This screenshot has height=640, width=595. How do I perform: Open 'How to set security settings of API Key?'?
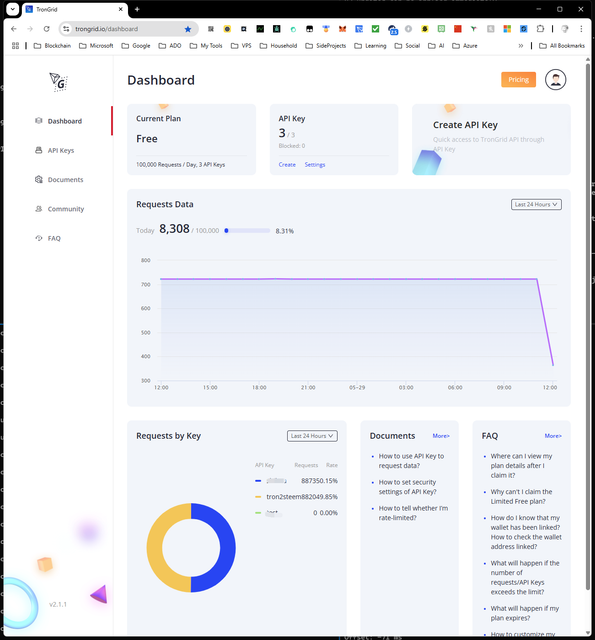pos(408,487)
